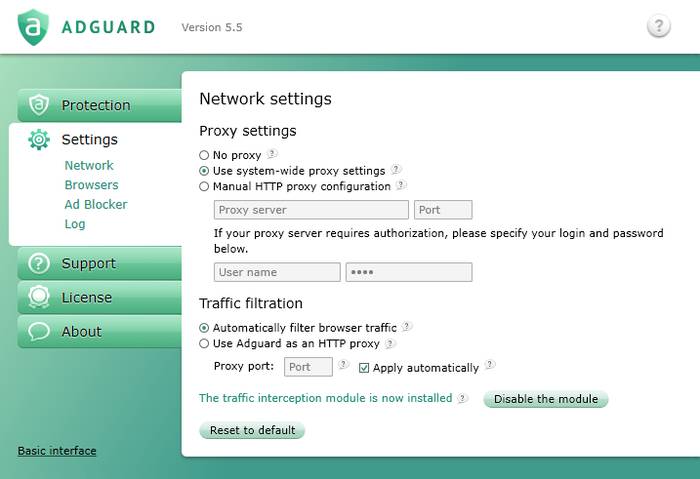This screenshot has width=700, height=479.
Task: Open help via top-right question mark icon
Action: pyautogui.click(x=658, y=27)
